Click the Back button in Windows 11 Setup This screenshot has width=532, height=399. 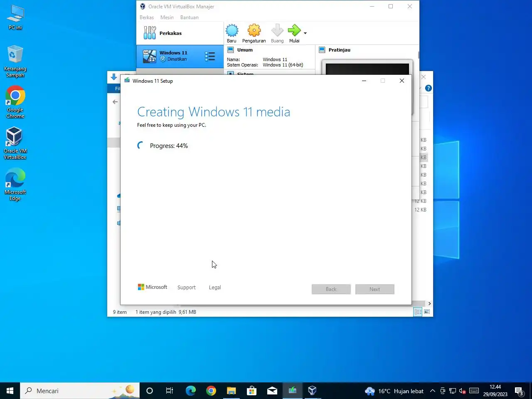(x=331, y=289)
